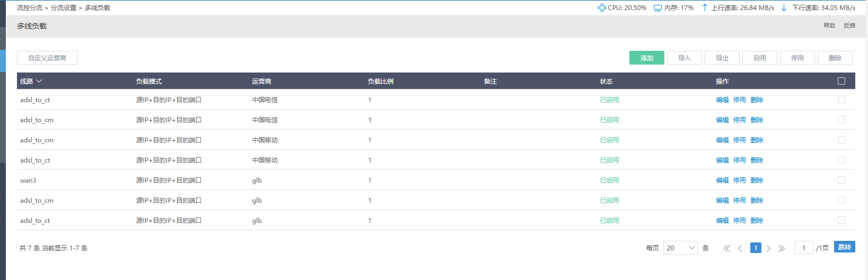The height and width of the screenshot is (280, 868).
Task: Tick the select-all checkbox in table header
Action: tap(841, 81)
